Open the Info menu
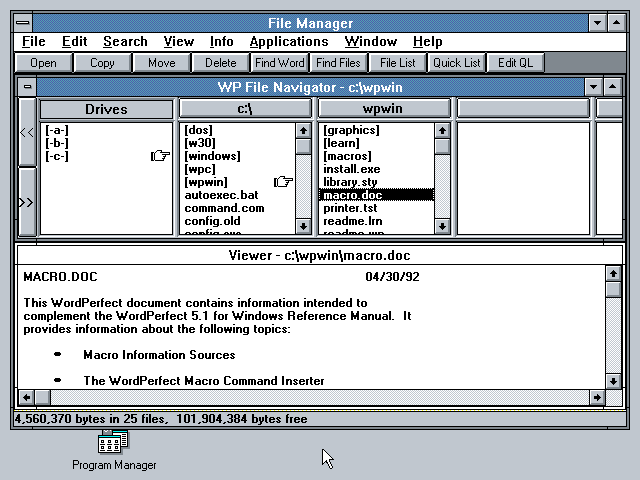Screen dimensions: 640x480 [x=221, y=41]
